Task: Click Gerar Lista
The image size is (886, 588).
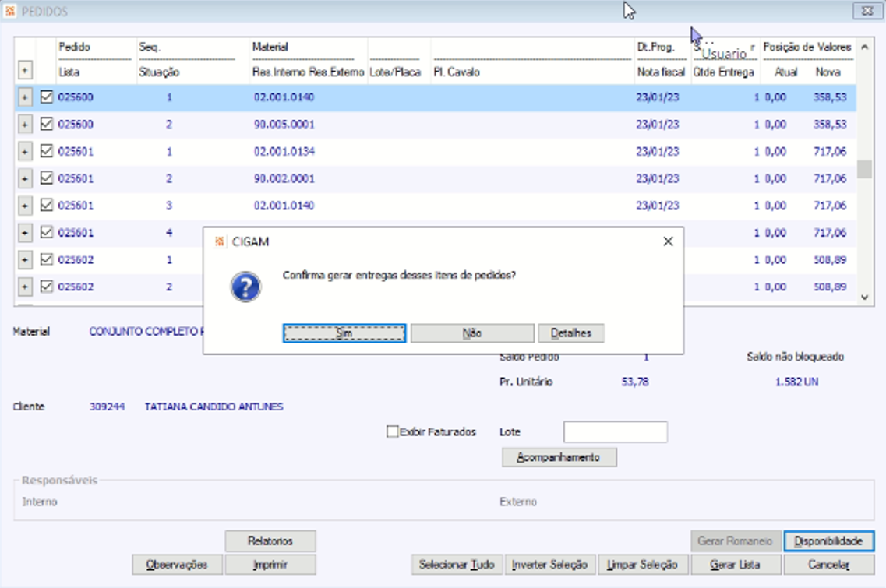Action: pyautogui.click(x=736, y=565)
